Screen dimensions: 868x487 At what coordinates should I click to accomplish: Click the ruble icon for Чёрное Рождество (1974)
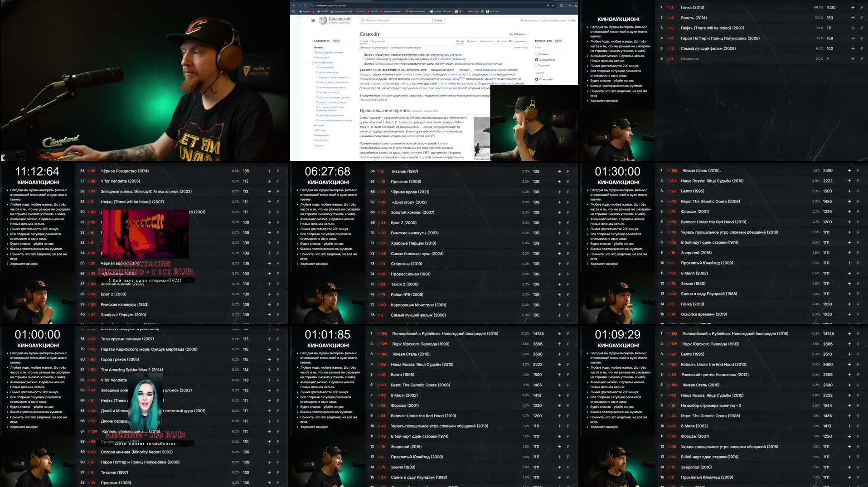278,171
